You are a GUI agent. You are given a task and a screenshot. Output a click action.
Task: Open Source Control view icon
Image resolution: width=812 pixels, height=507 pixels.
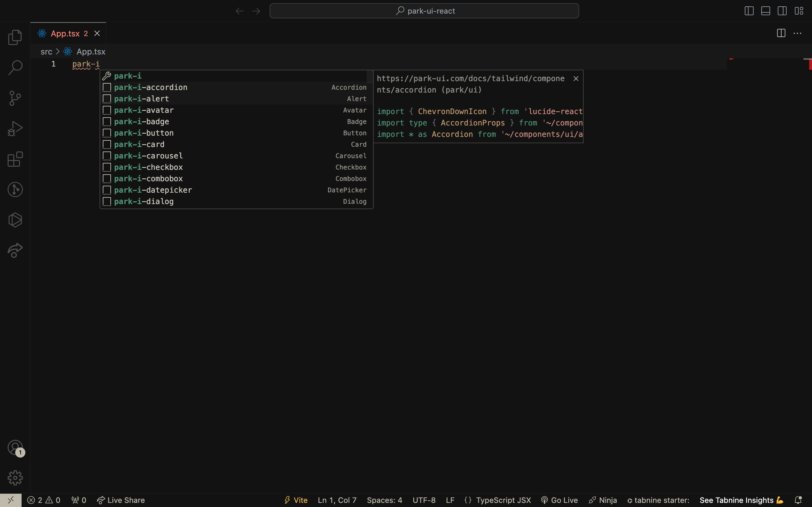coord(15,98)
